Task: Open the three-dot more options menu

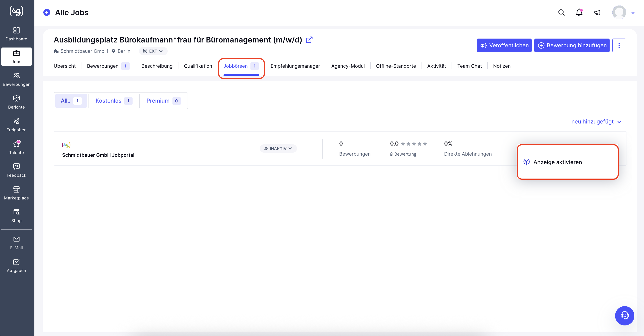Action: tap(619, 45)
